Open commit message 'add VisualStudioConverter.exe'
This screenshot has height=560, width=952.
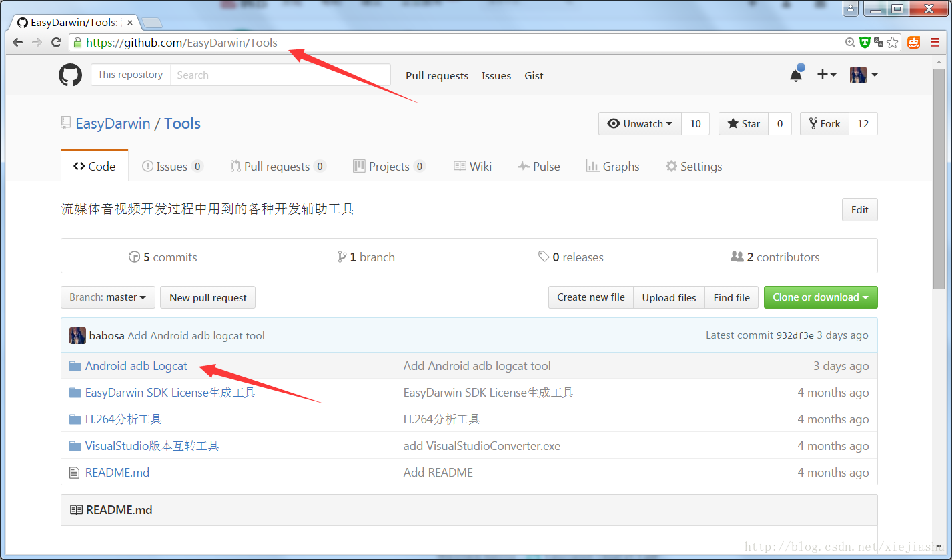pyautogui.click(x=482, y=445)
